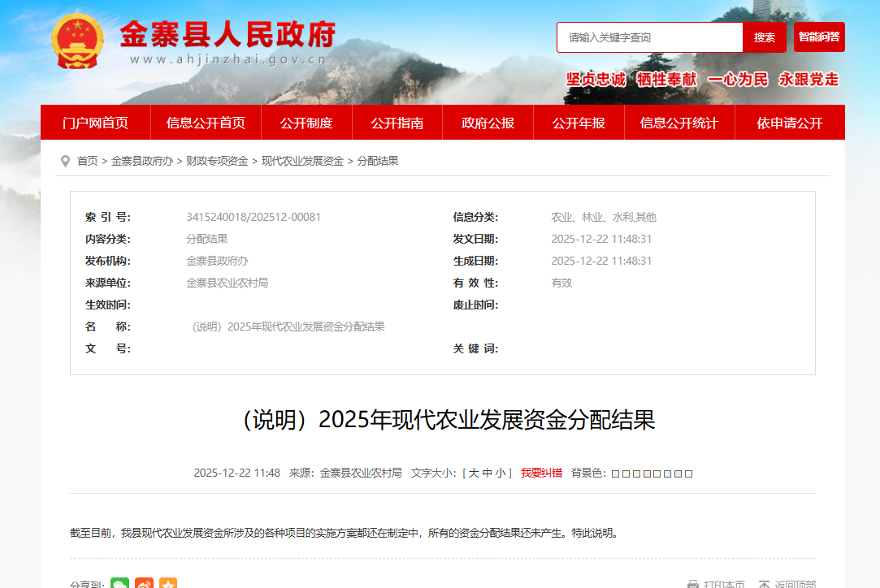The height and width of the screenshot is (588, 880).
Task: Click the national emblem logo
Action: 78,41
